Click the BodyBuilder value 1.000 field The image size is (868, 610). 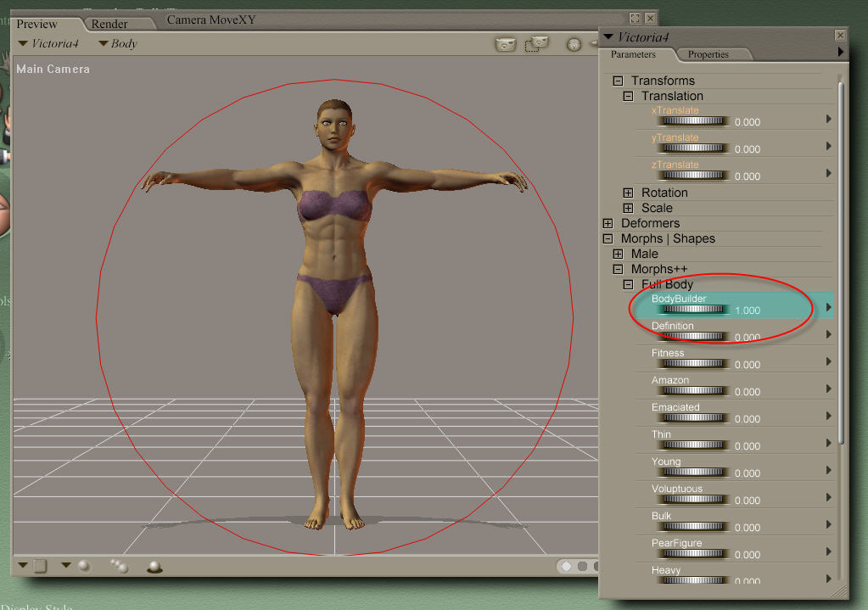[x=748, y=311]
